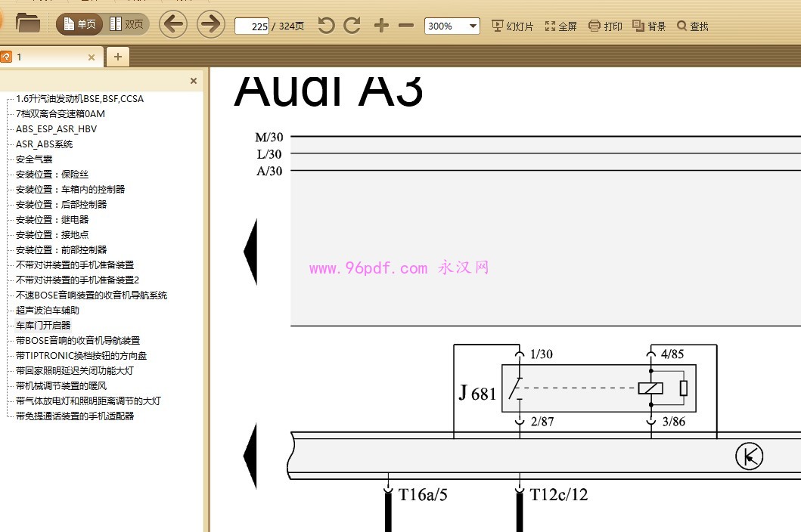Viewport: 801px width, 532px height.
Task: Open bookmark 安装位置：车箱内的控制器
Action: [70, 190]
